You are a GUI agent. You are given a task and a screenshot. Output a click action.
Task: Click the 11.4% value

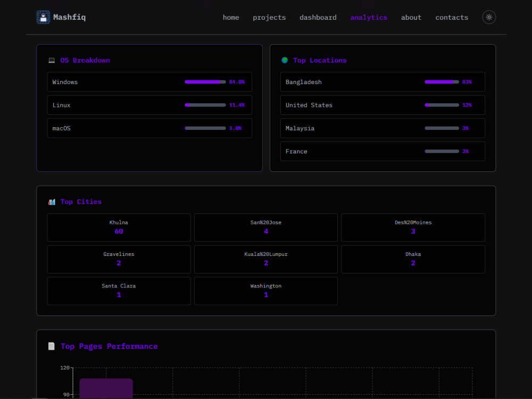pos(237,105)
